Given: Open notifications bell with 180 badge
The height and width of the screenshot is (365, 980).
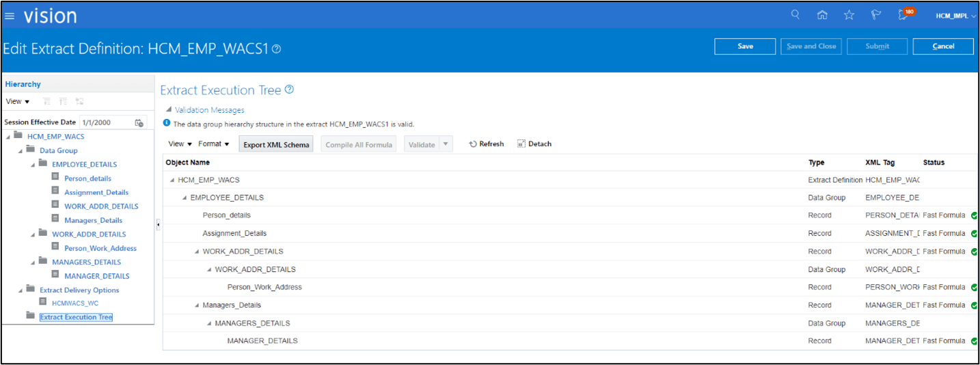Looking at the screenshot, I should point(905,14).
